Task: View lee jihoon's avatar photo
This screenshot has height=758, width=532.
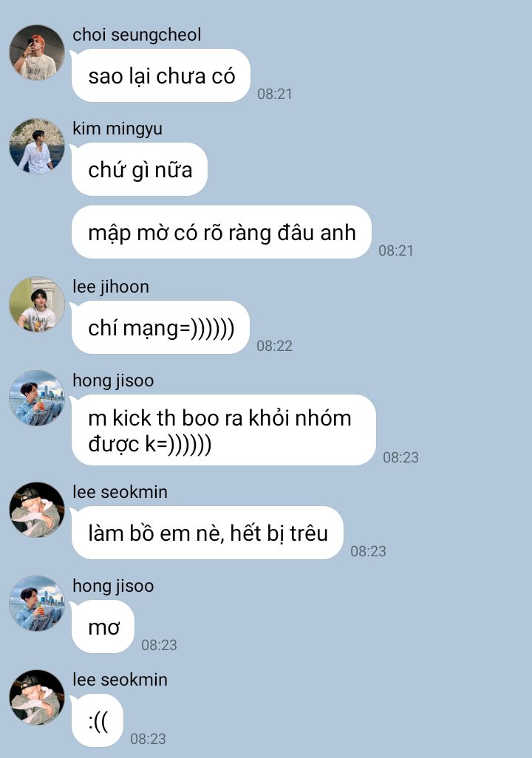Action: 37,304
